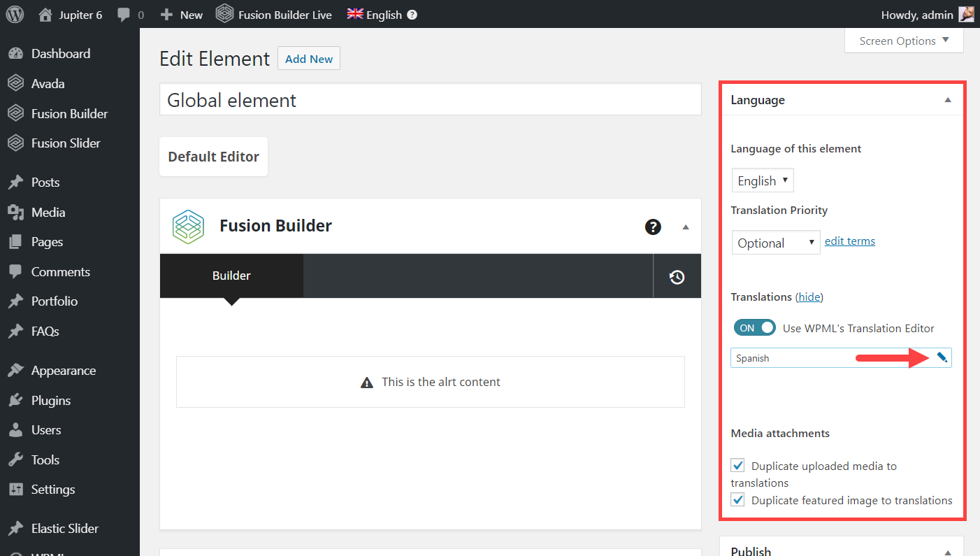The image size is (980, 556).
Task: Expand the Screen Options panel
Action: (904, 41)
